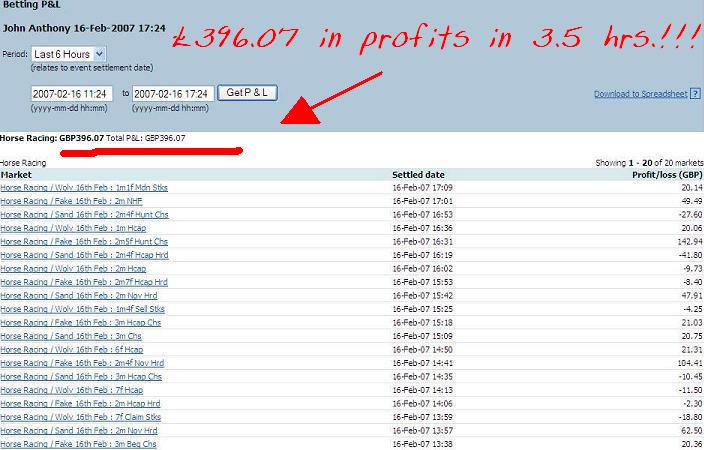Open Sand 2m4f Hcap Hrd market
This screenshot has height=450, width=704.
pyautogui.click(x=84, y=255)
